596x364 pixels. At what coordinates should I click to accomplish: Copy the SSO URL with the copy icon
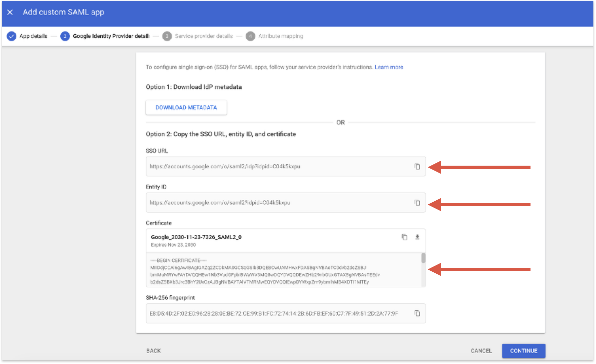pyautogui.click(x=417, y=167)
